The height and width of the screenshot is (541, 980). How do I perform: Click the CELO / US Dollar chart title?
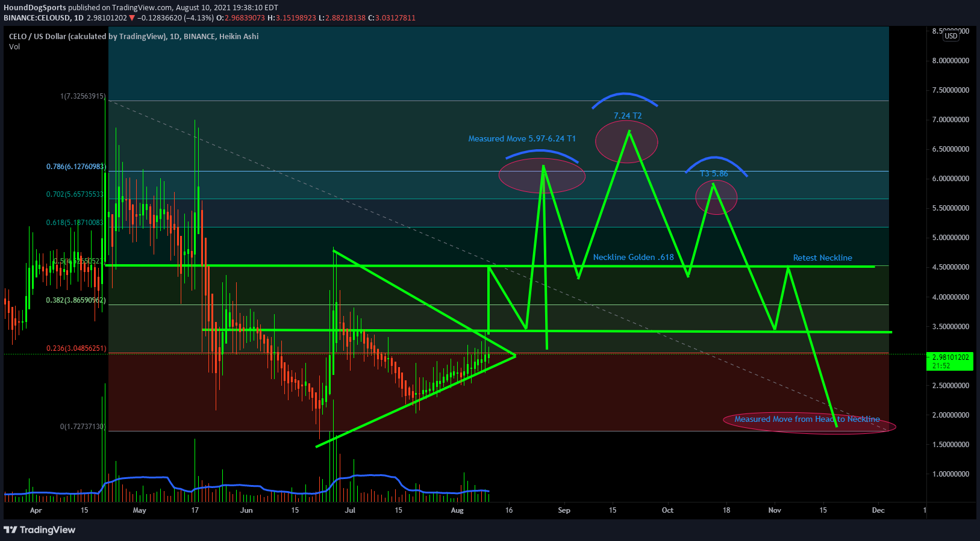pyautogui.click(x=134, y=36)
